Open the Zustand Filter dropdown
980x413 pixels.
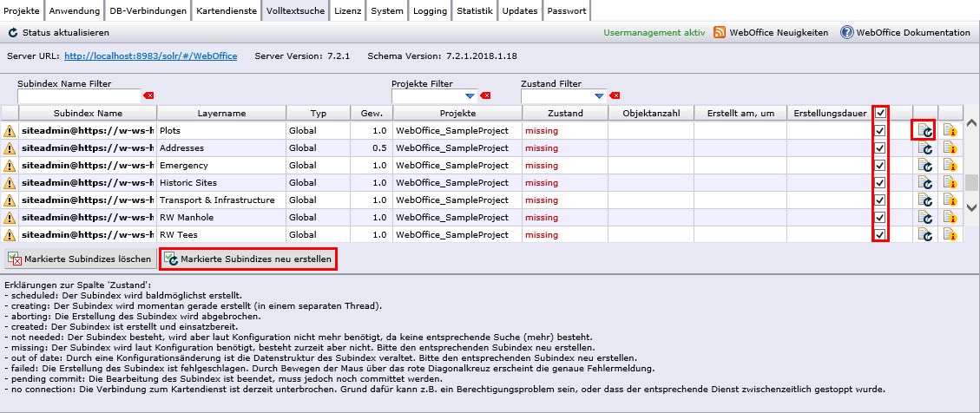point(600,96)
